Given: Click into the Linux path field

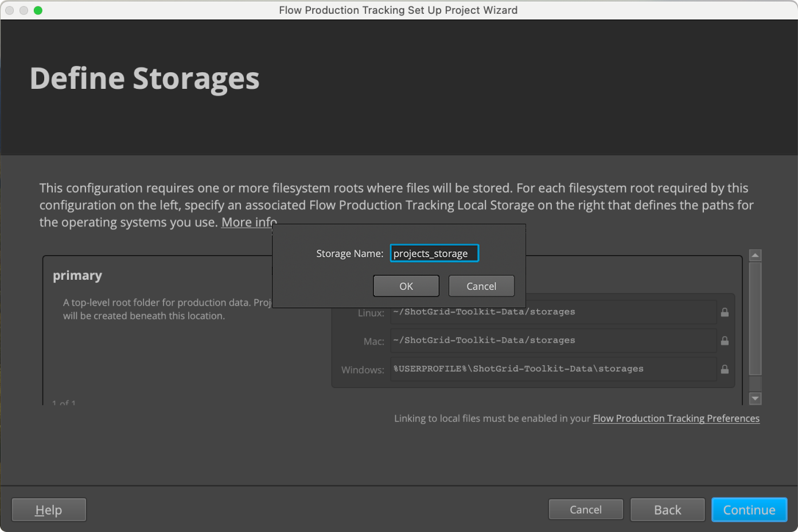Looking at the screenshot, I should tap(553, 312).
